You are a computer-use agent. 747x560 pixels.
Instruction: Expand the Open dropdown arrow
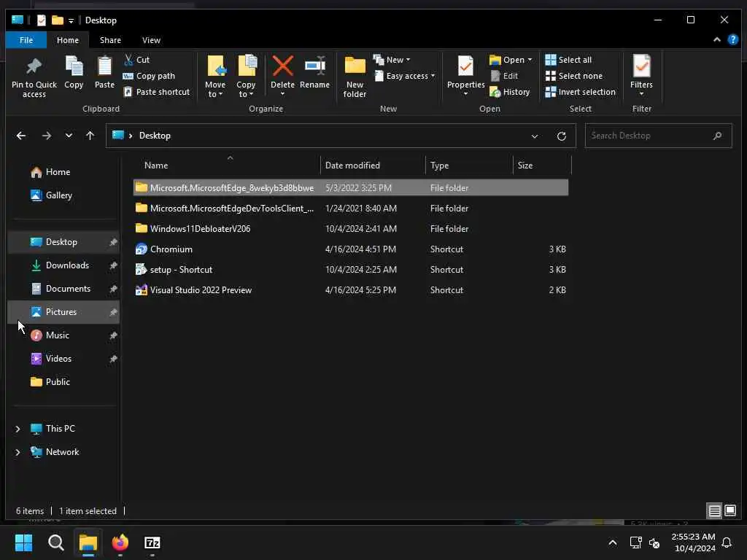[530, 60]
